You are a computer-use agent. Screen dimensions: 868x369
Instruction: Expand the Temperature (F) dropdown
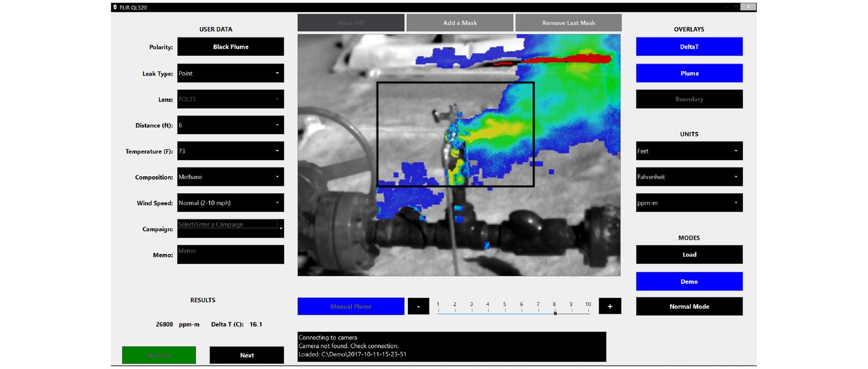point(231,151)
